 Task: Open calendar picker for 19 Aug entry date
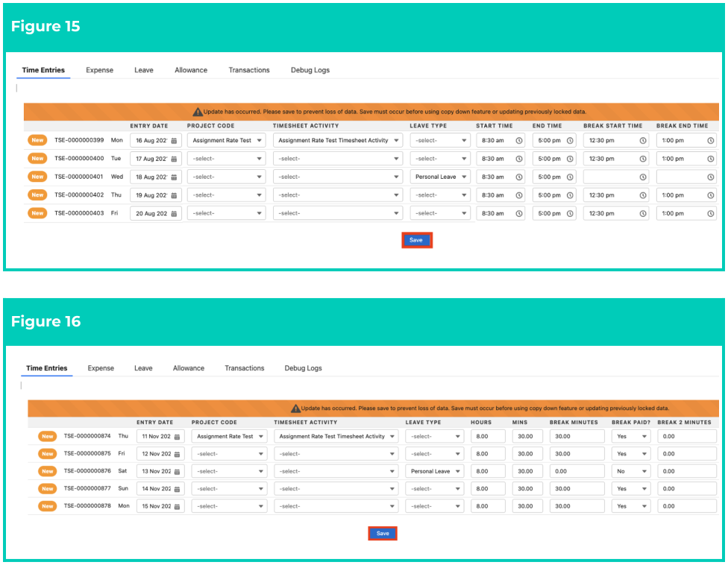(x=174, y=195)
